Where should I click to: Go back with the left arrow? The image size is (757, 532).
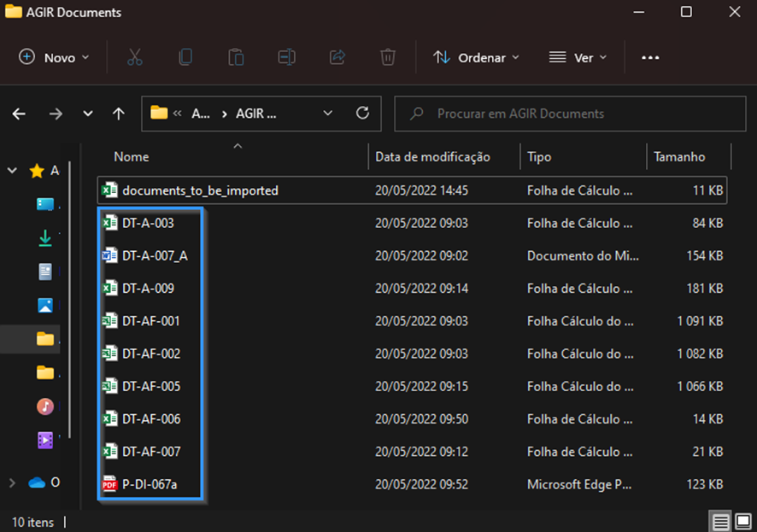(19, 114)
